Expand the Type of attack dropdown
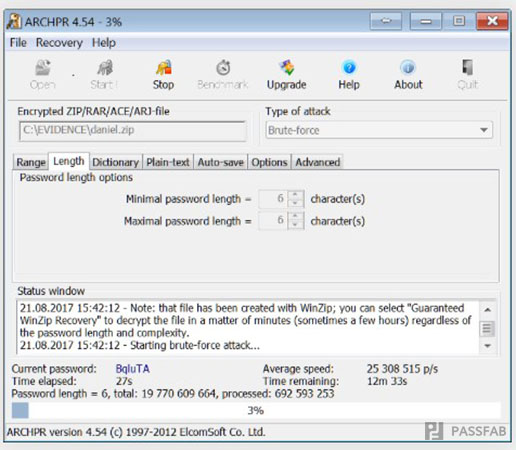516x450 pixels. (x=484, y=130)
